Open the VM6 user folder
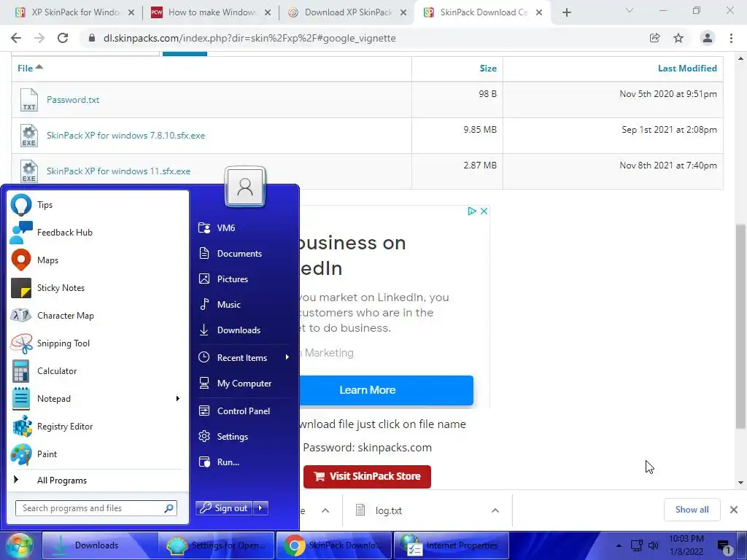 click(x=243, y=227)
